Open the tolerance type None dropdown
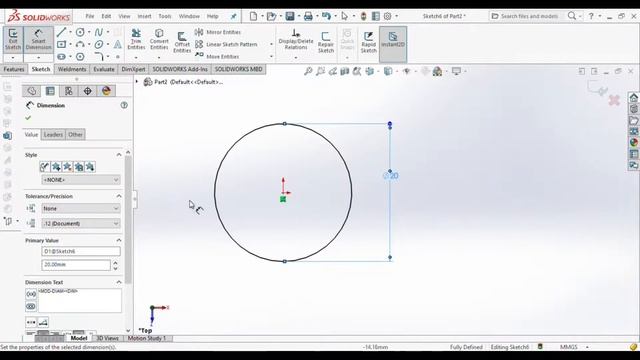The height and width of the screenshot is (360, 640). 81,209
